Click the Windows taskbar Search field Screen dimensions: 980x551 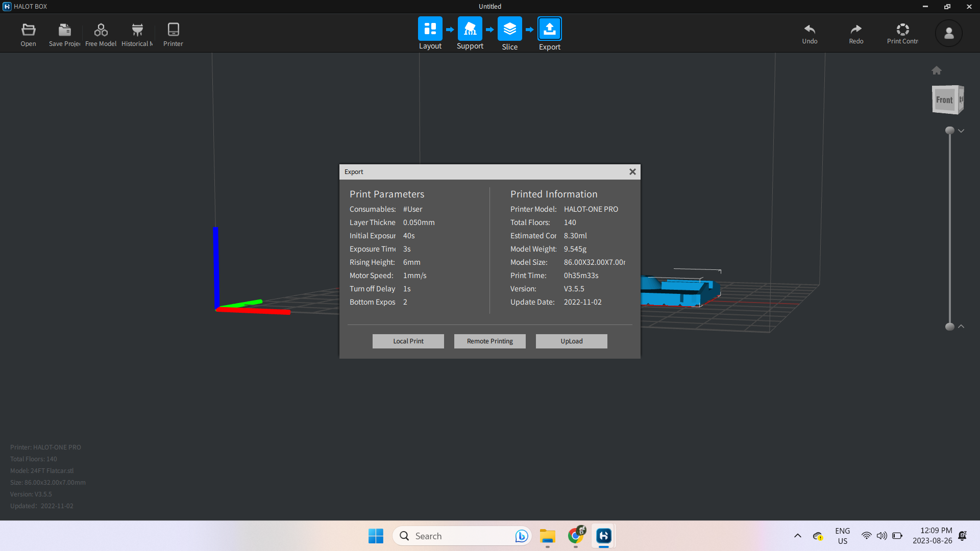click(x=459, y=536)
